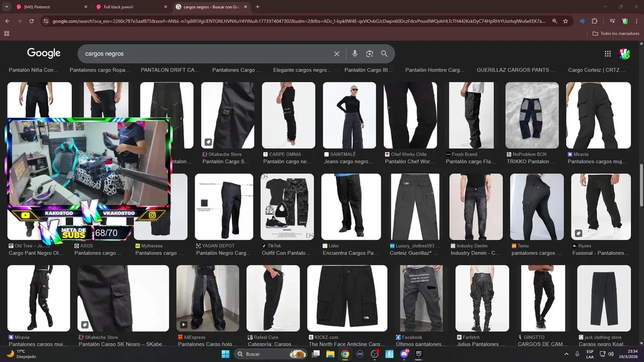Viewport: 644px width, 362px height.
Task: Open the Industry Denim jeans image
Action: tap(476, 207)
